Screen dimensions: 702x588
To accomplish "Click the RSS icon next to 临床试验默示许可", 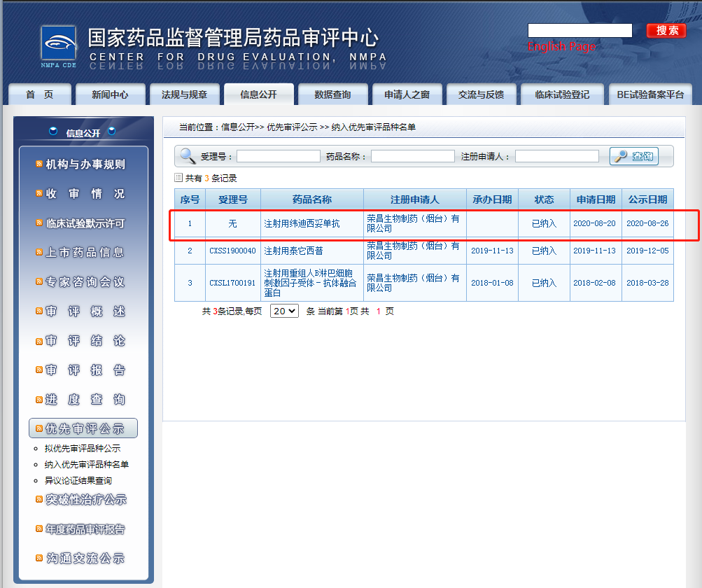I will coord(39,223).
